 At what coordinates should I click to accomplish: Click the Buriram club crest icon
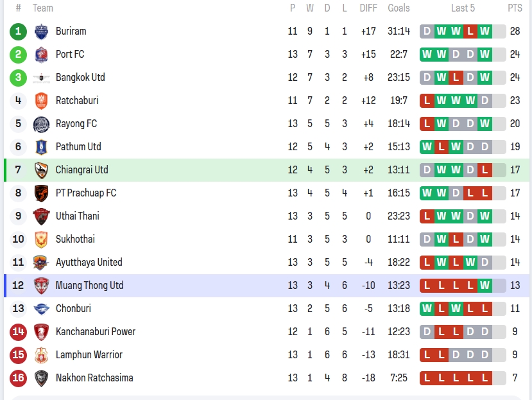pyautogui.click(x=41, y=31)
